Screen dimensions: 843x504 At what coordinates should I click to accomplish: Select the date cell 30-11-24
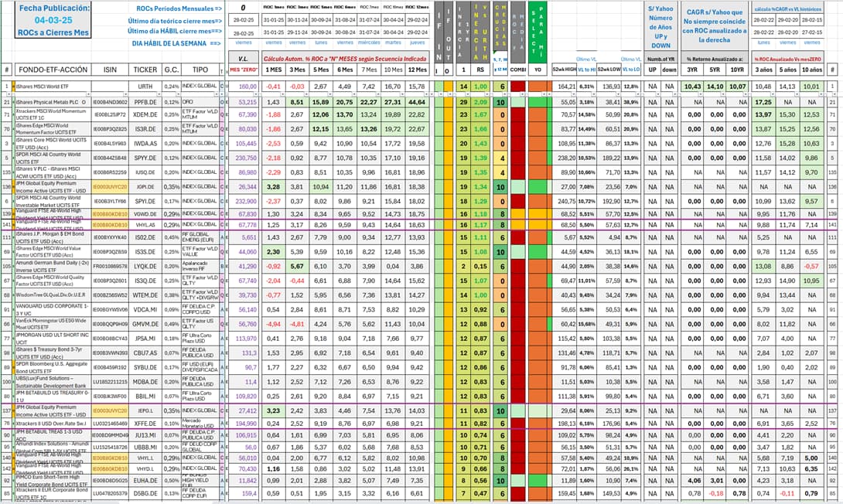[x=297, y=20]
